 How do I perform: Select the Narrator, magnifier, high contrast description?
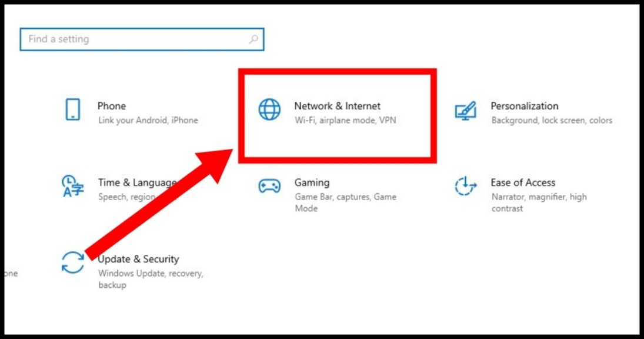(539, 202)
